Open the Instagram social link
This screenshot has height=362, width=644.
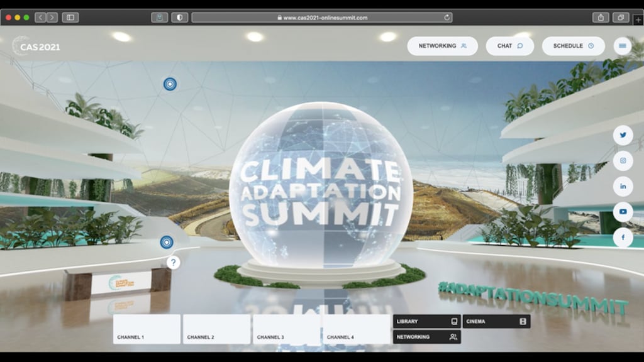click(x=623, y=161)
